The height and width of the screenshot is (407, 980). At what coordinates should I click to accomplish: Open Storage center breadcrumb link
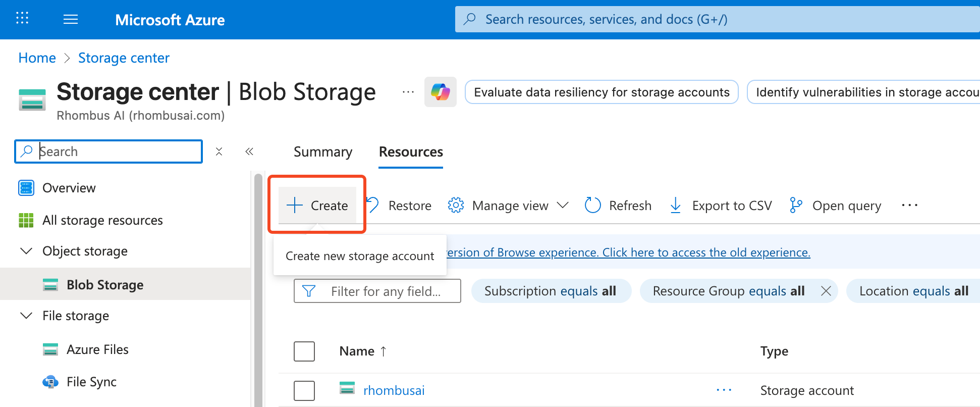tap(124, 58)
